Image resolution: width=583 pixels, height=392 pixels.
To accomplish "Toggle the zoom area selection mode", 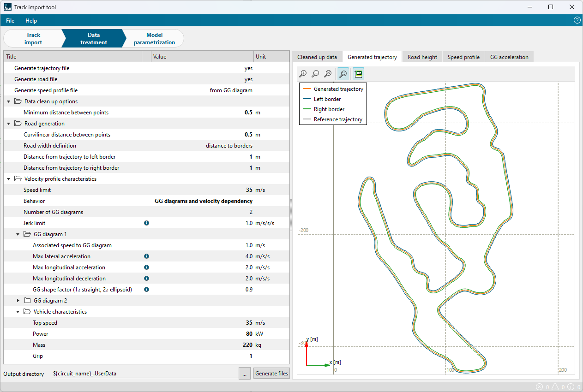I will click(x=343, y=73).
